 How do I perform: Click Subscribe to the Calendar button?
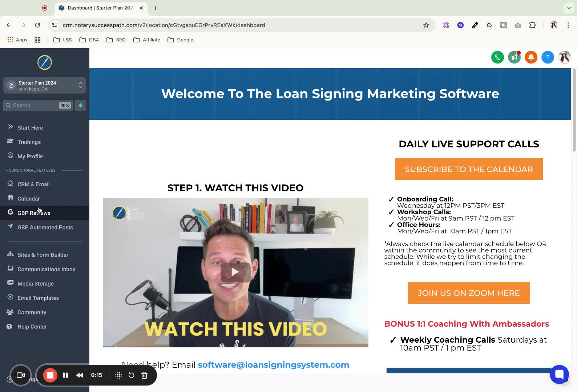[469, 169]
